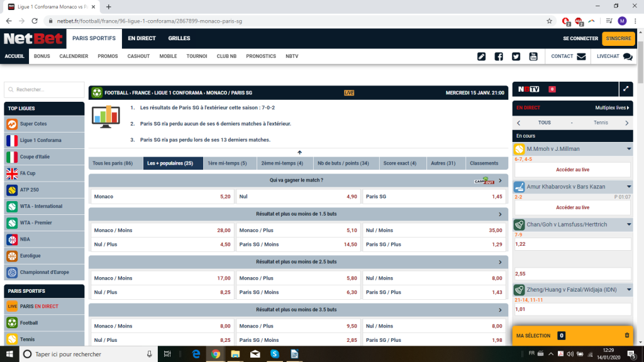Select UK flag FA Cup icon
Viewport: 644px width, 362px height.
coord(12,173)
